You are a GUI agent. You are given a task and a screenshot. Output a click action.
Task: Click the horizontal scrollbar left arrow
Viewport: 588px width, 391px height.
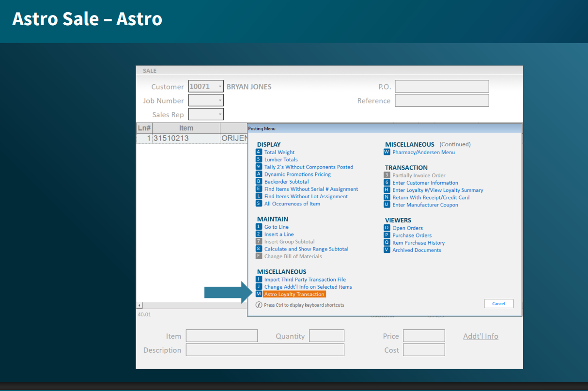140,306
